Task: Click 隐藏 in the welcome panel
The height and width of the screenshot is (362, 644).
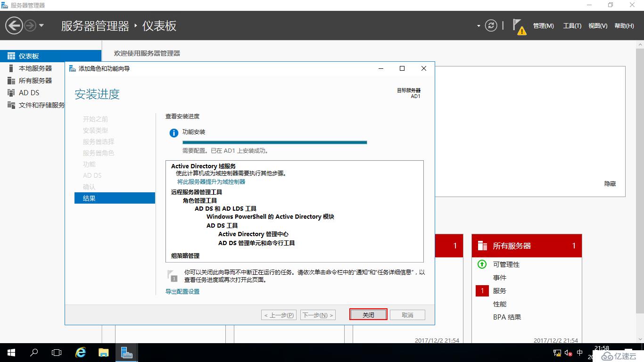Action: [610, 184]
